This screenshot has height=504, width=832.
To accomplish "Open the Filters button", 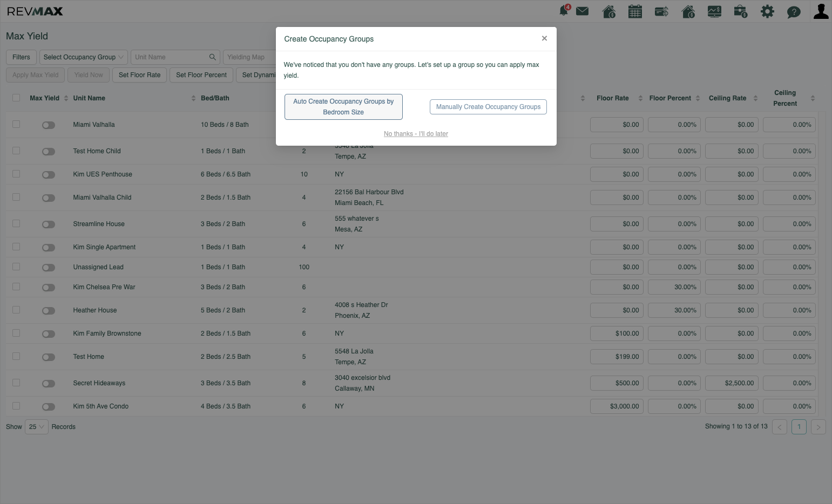I will tap(22, 57).
